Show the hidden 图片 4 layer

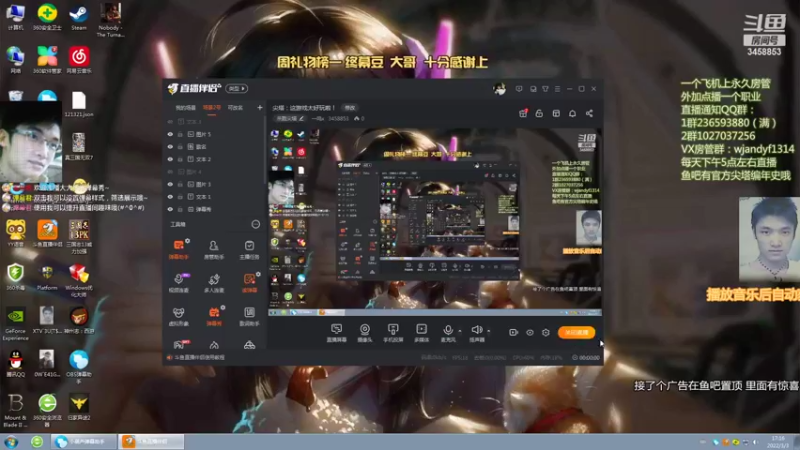(x=170, y=171)
